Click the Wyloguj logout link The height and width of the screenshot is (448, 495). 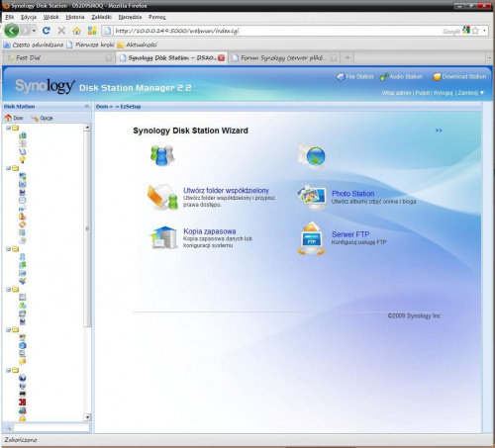[443, 93]
